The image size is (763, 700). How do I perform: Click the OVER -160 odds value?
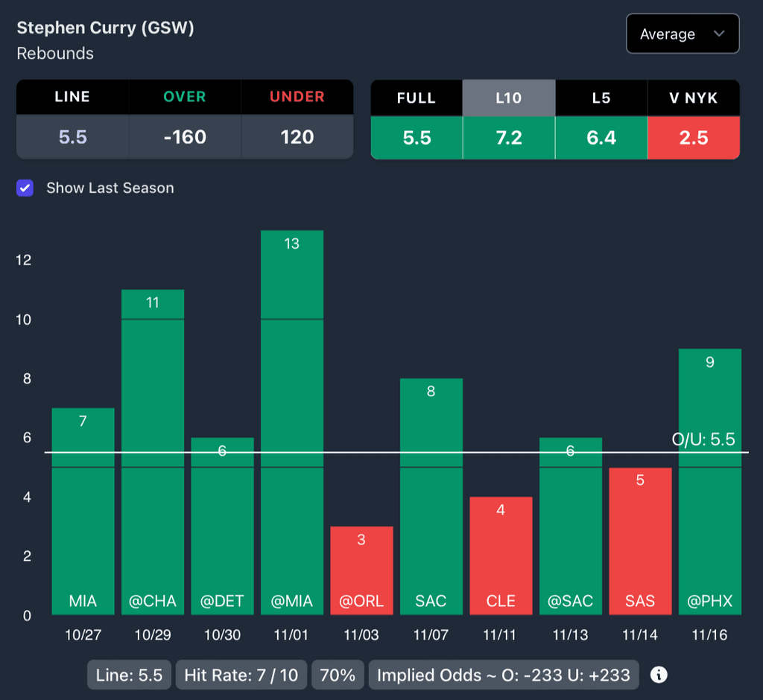(185, 137)
